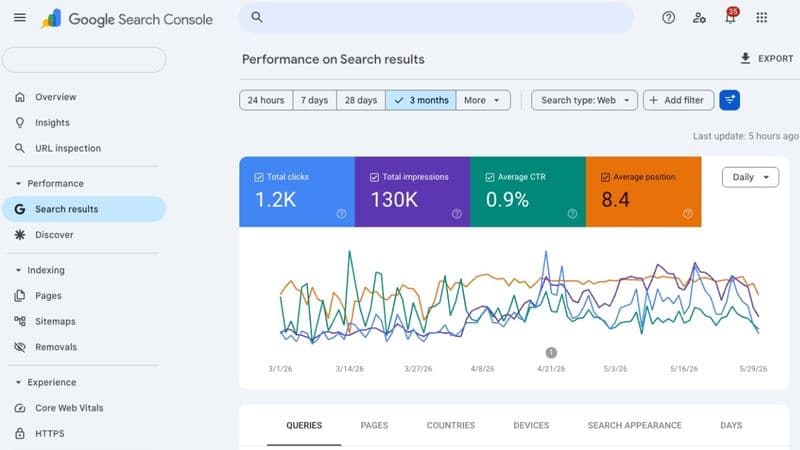Viewport: 800px width, 450px height.
Task: Open the hamburger main menu
Action: click(20, 18)
